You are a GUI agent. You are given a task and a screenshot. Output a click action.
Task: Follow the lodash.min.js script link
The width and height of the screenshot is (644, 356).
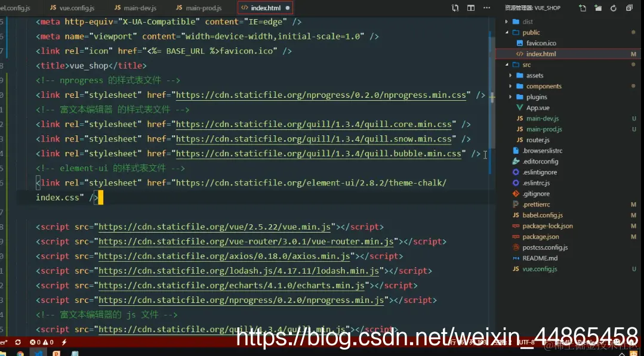(239, 271)
